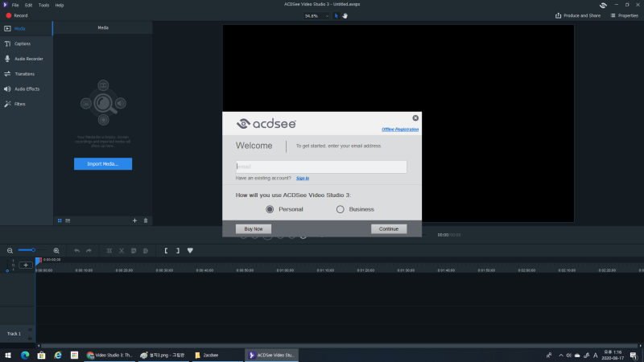
Task: Switch to the Media sidebar tab
Action: (x=27, y=28)
